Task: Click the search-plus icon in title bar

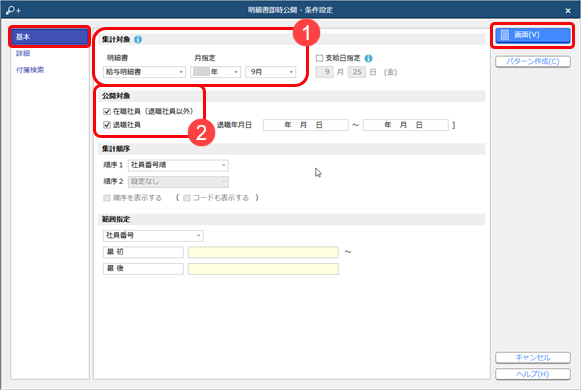Action: point(13,10)
